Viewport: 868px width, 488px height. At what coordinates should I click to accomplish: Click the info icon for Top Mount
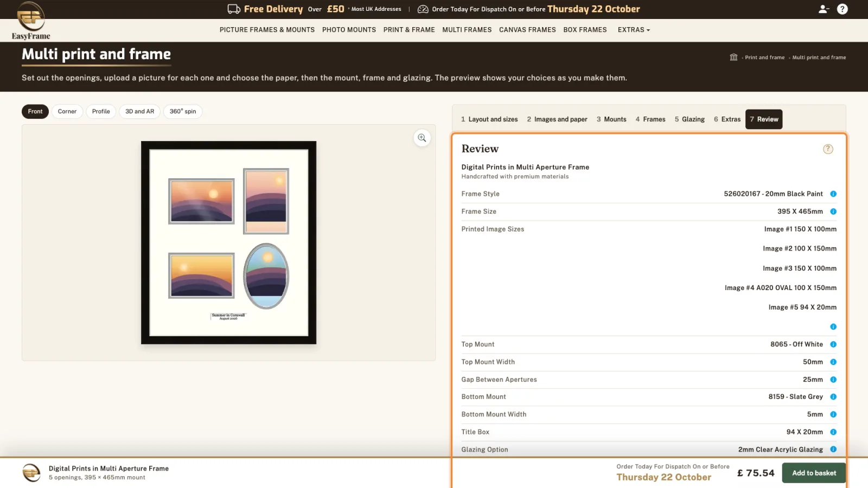(x=833, y=344)
